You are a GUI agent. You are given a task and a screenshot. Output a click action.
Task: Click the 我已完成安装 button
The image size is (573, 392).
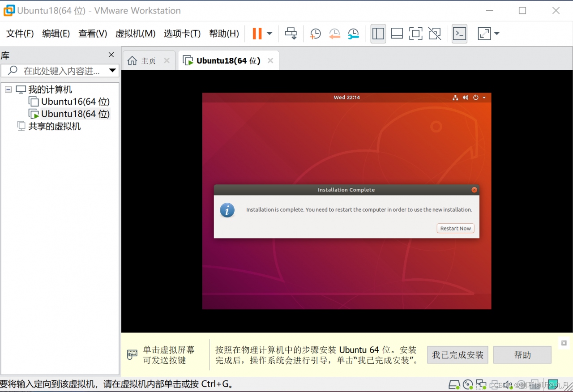coord(458,355)
